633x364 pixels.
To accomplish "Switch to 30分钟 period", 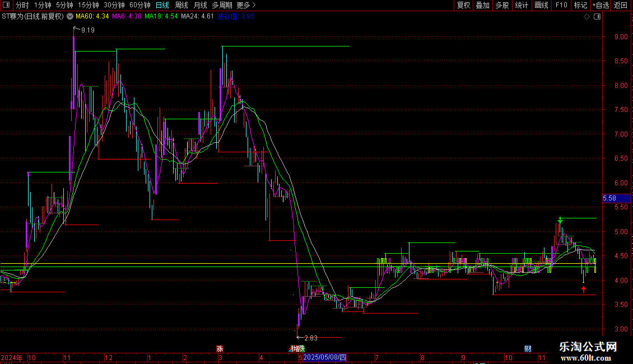I will coord(114,5).
